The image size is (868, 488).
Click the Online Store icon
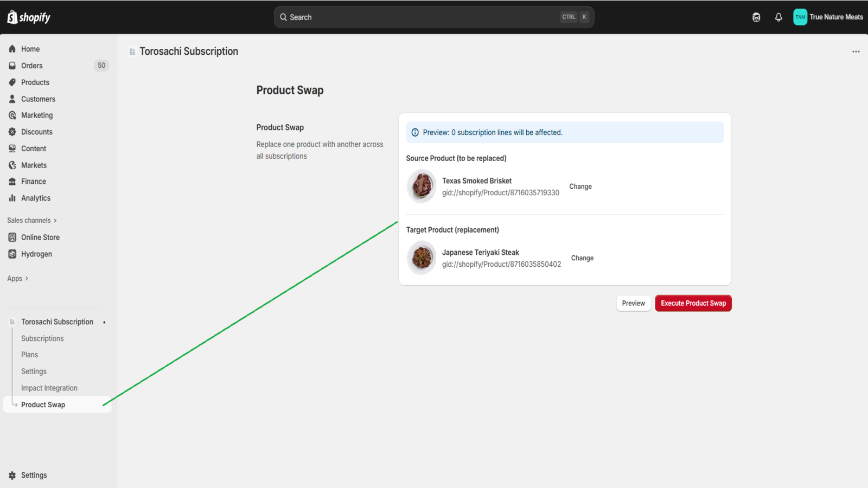click(12, 237)
